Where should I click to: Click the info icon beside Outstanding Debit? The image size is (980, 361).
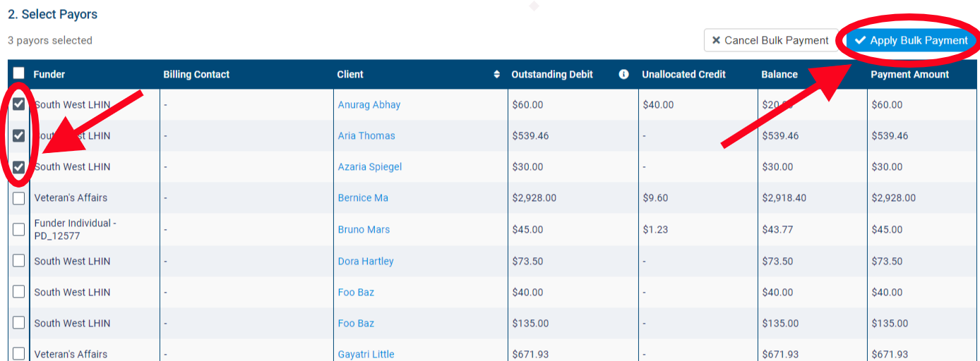(623, 74)
